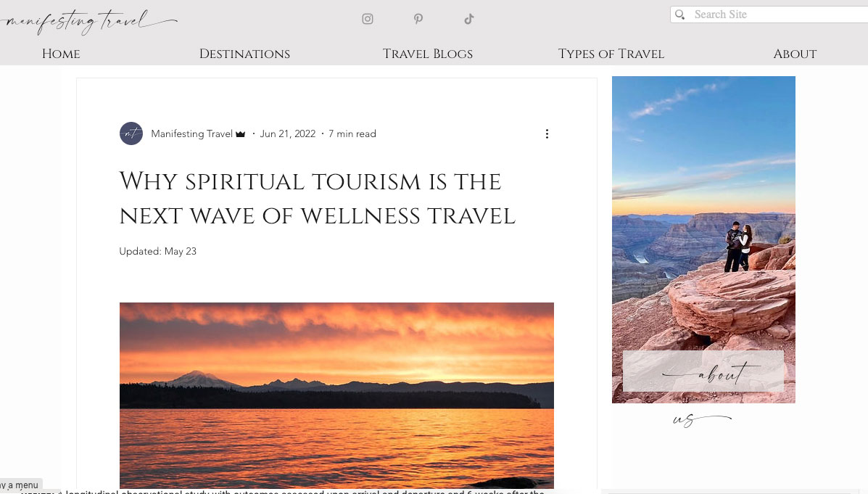This screenshot has height=494, width=868.
Task: Open the Types of Travel menu
Action: (611, 54)
